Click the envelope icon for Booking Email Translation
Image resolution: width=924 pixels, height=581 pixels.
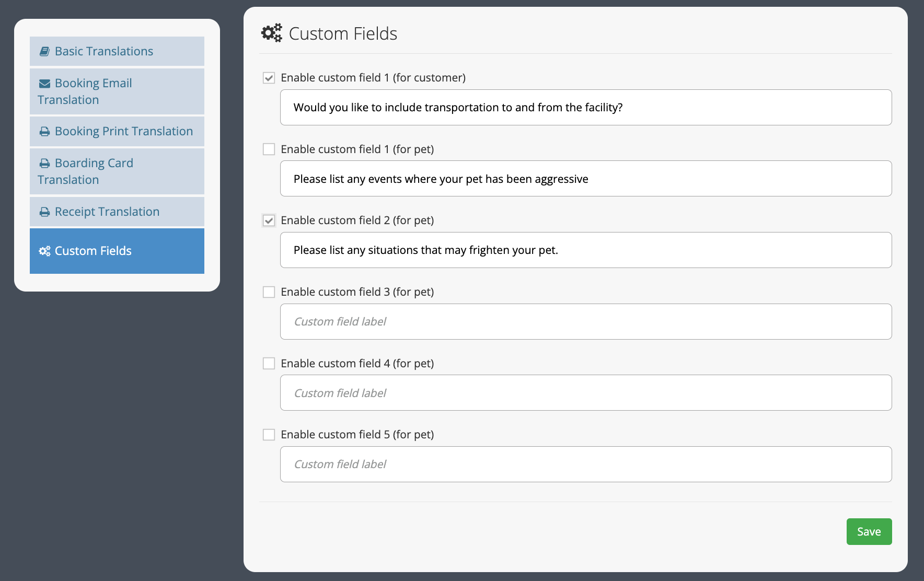(45, 84)
